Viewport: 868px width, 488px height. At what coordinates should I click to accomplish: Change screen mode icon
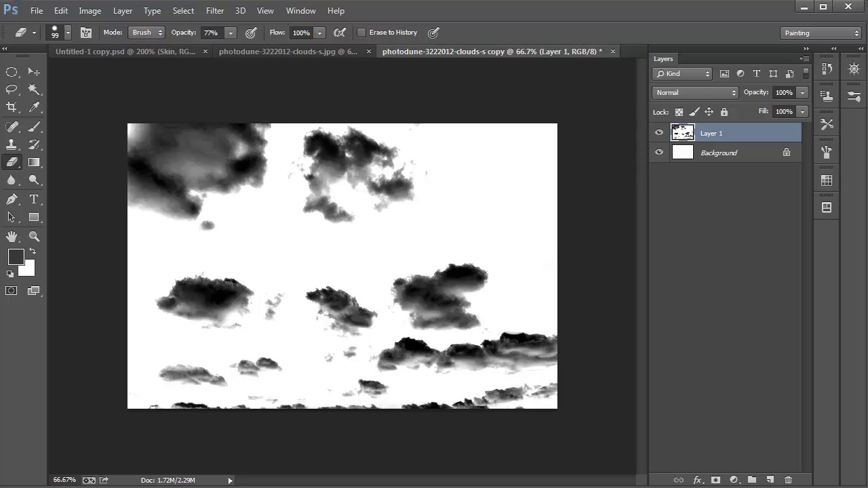click(x=34, y=291)
